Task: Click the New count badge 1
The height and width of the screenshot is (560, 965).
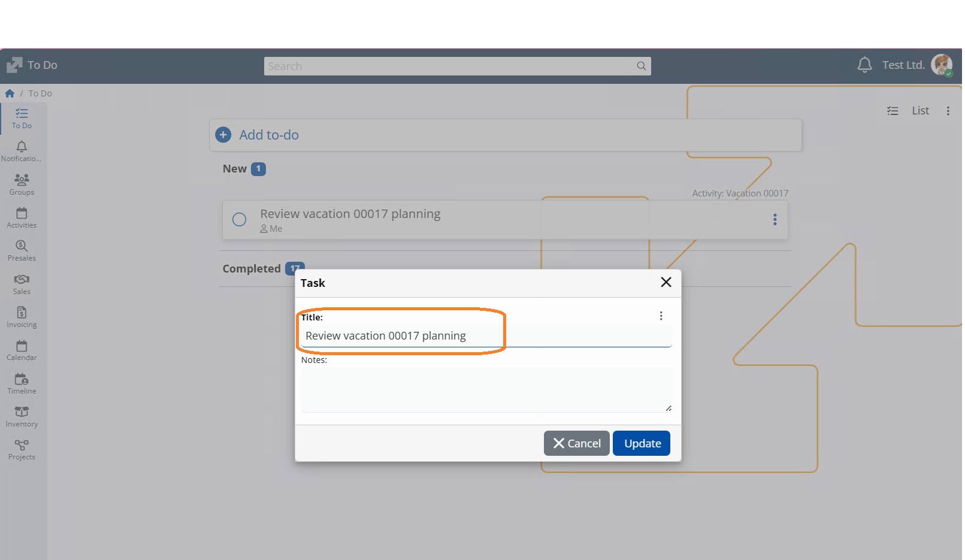Action: [x=258, y=169]
